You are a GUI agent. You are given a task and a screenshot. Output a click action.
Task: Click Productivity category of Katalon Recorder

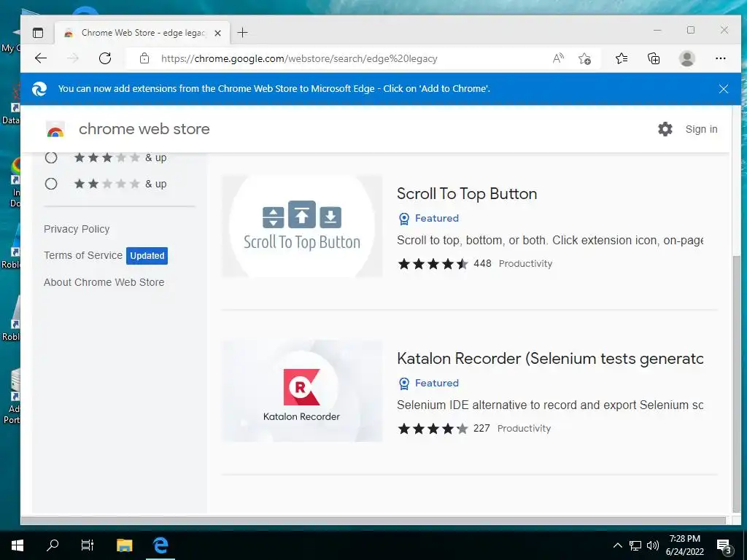click(524, 429)
